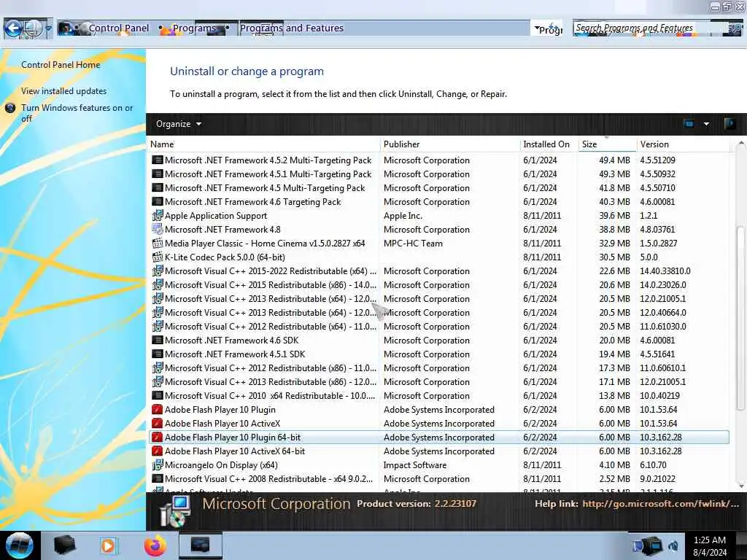Click icon of .NET Framework 4.5 Multi-Targeting Pack
Image resolution: width=747 pixels, height=560 pixels.
pyautogui.click(x=158, y=187)
